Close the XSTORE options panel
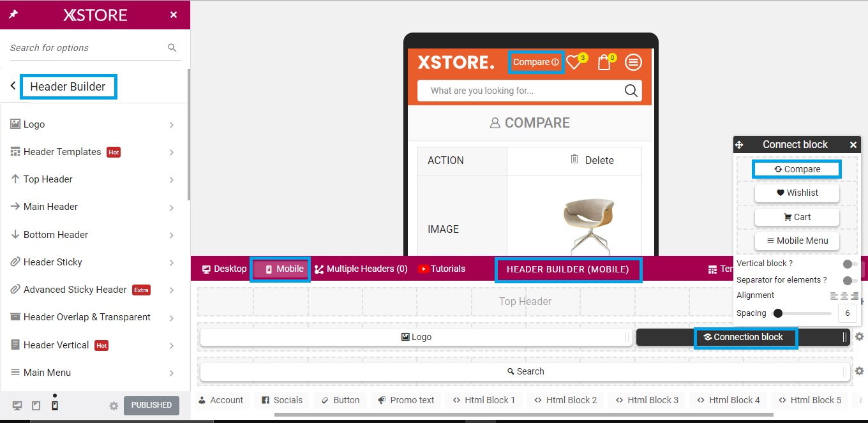The height and width of the screenshot is (423, 868). coord(174,15)
